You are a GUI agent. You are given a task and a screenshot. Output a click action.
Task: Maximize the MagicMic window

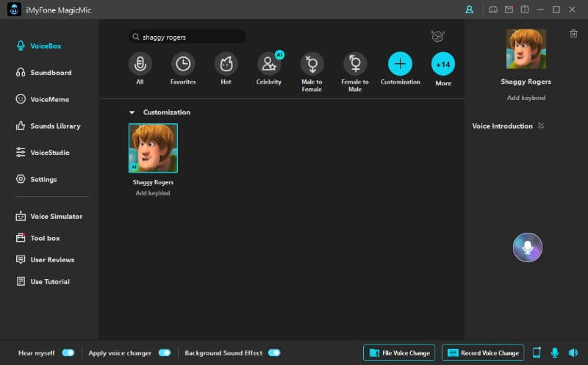(x=556, y=10)
